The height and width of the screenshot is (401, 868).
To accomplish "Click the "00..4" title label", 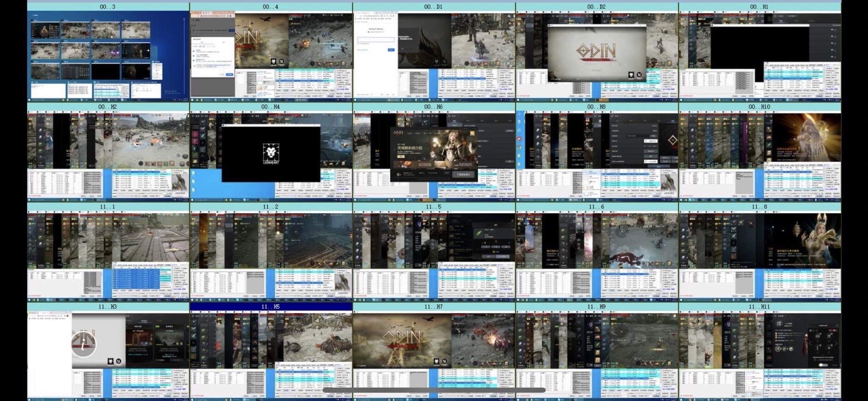I will (271, 7).
